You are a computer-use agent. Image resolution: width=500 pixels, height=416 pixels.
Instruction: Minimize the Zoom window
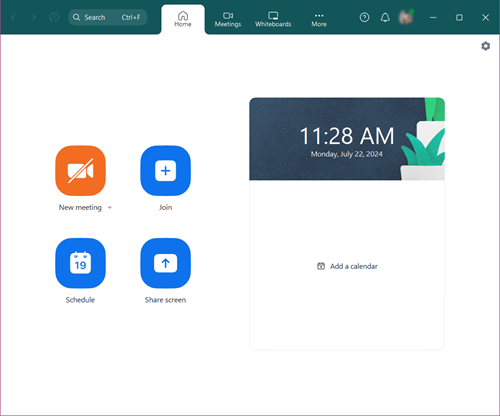point(433,17)
